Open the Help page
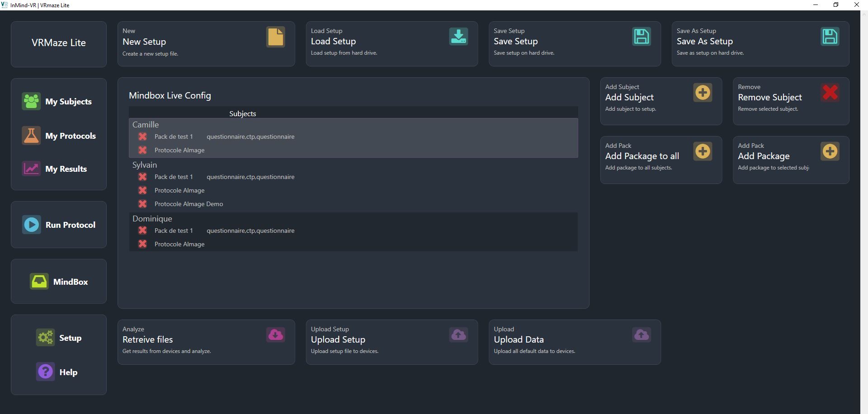The height and width of the screenshot is (414, 868). (x=68, y=372)
